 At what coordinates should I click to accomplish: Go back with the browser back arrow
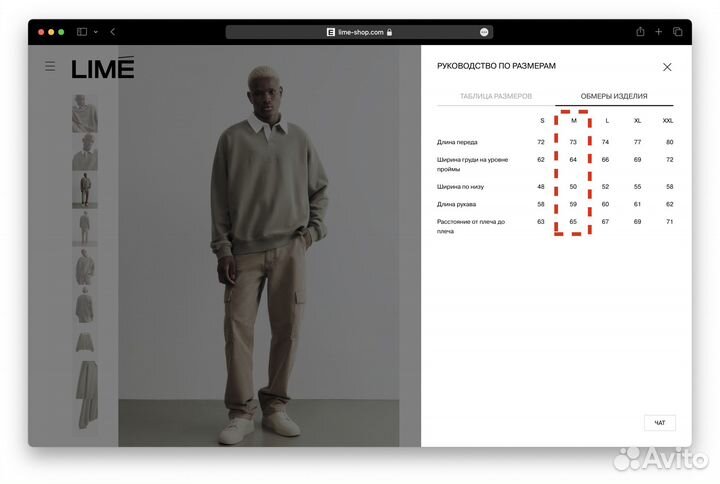coord(112,32)
